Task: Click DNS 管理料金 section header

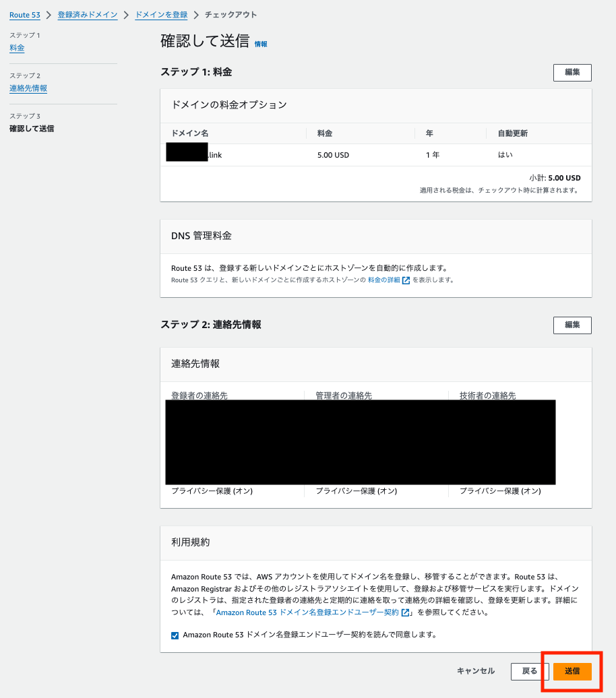Action: point(202,236)
